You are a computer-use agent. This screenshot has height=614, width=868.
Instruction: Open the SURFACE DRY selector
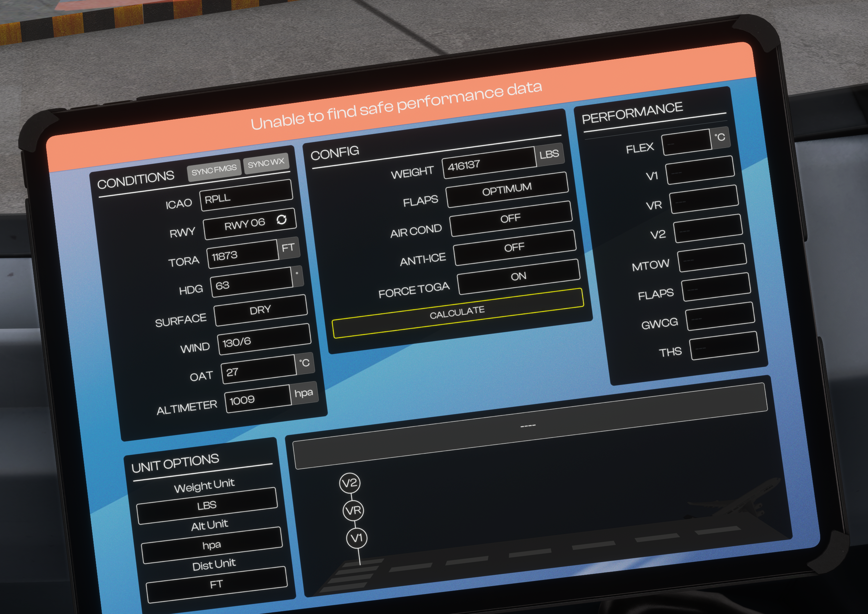click(x=260, y=311)
